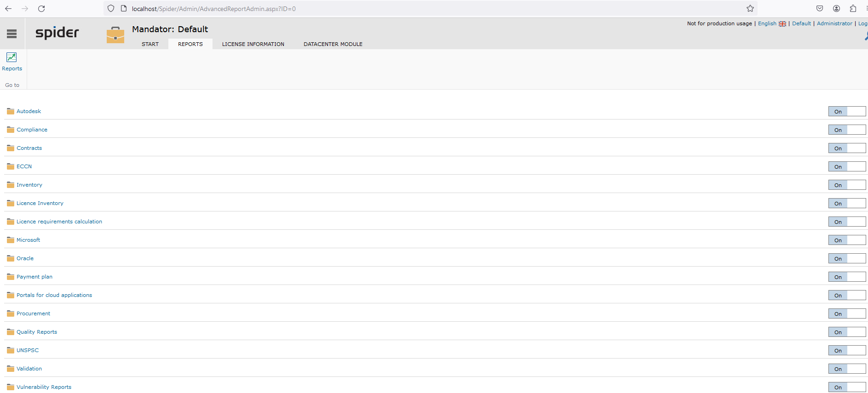Toggle the Microsoft report folder off
This screenshot has width=868, height=393.
pos(847,240)
